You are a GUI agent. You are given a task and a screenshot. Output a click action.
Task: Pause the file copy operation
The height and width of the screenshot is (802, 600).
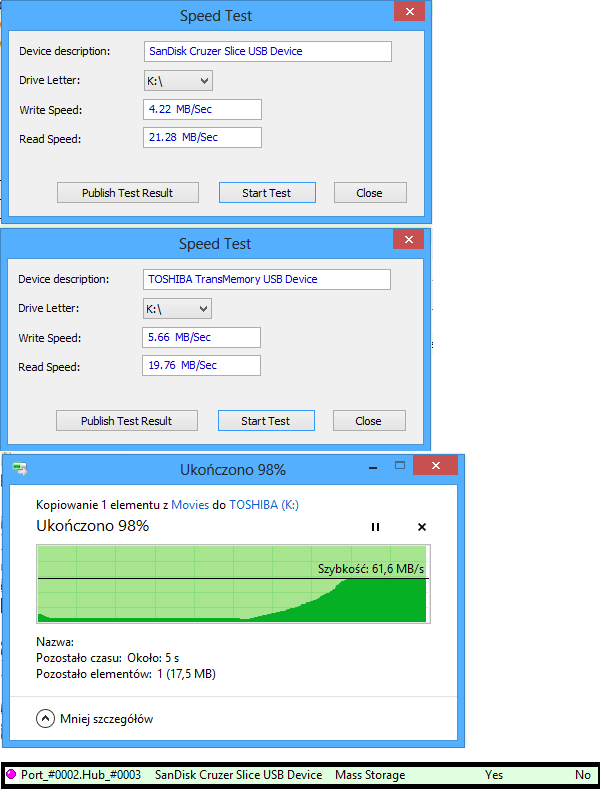pyautogui.click(x=375, y=527)
